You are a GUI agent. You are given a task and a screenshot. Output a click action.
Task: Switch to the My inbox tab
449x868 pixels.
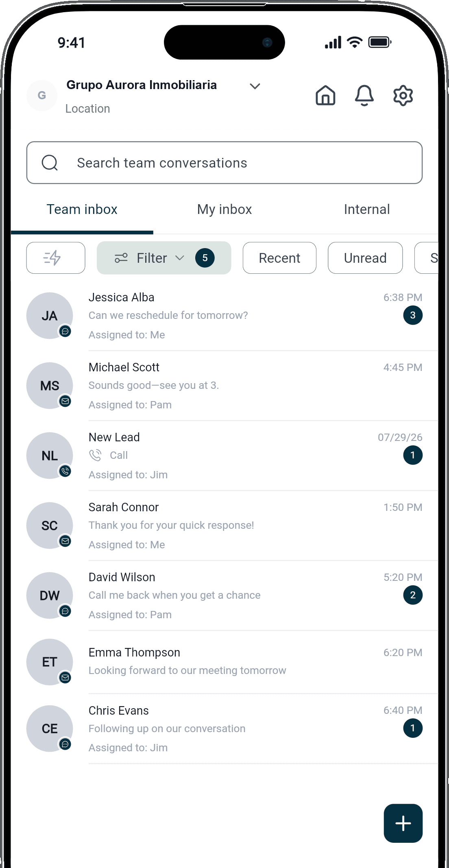[x=224, y=209]
